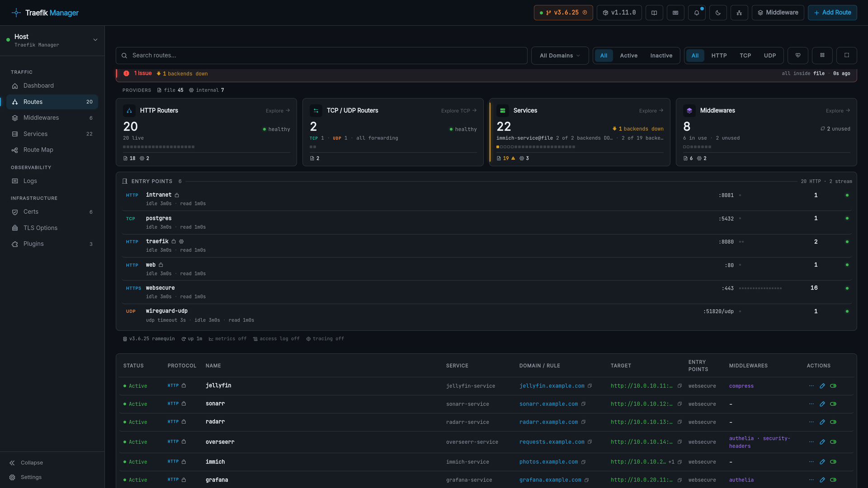
Task: Click the radarr route lock icon
Action: pyautogui.click(x=184, y=422)
